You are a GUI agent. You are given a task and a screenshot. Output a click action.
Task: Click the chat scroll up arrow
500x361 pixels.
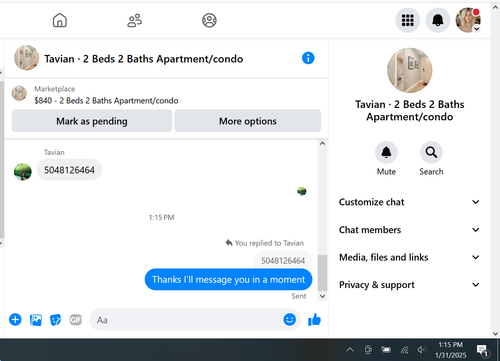pos(322,144)
